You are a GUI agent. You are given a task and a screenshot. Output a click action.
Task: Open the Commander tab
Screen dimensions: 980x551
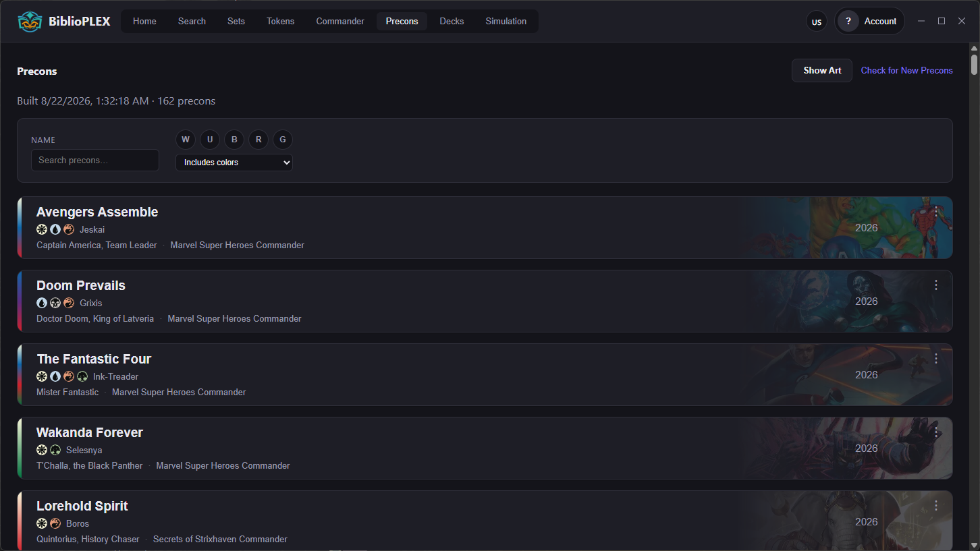click(340, 21)
